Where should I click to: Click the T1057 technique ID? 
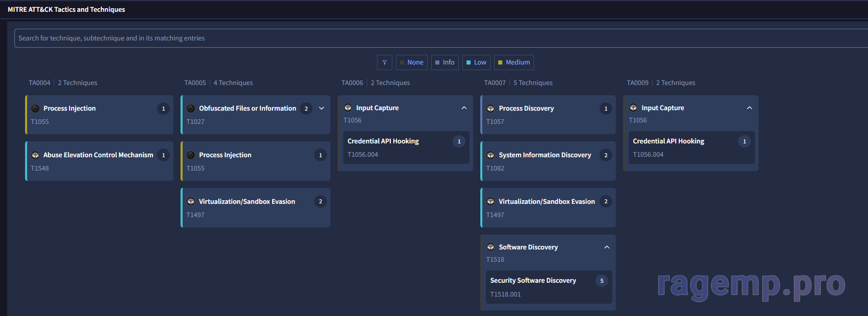(495, 122)
